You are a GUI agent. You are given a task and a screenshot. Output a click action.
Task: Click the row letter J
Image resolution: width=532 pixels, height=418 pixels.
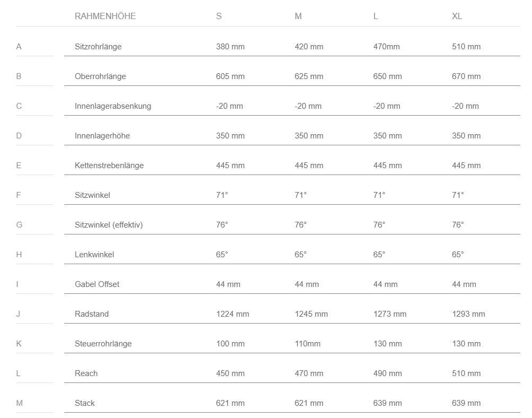(18, 314)
